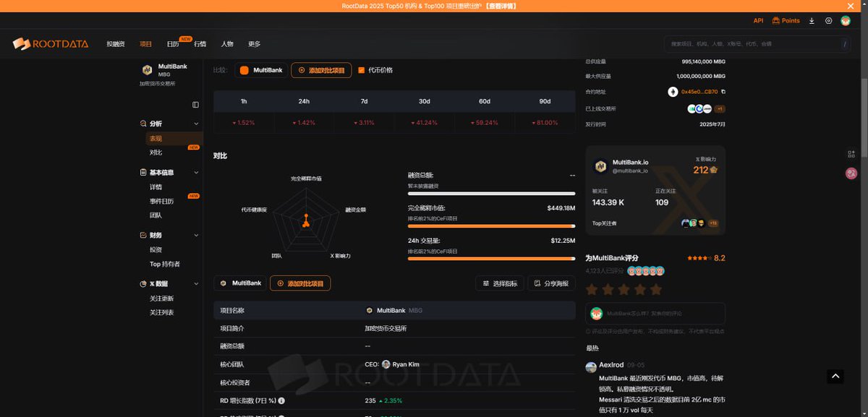This screenshot has height=417, width=868.
Task: Open 人物 in the top navigation
Action: tap(227, 44)
